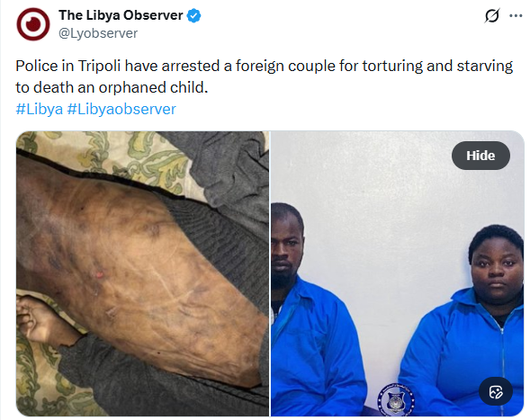
Task: Open the @Lyobserver handle link
Action: (x=98, y=33)
